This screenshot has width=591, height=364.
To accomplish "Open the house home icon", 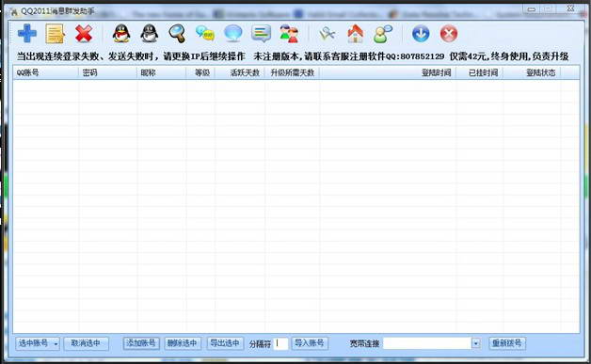I will coord(355,33).
